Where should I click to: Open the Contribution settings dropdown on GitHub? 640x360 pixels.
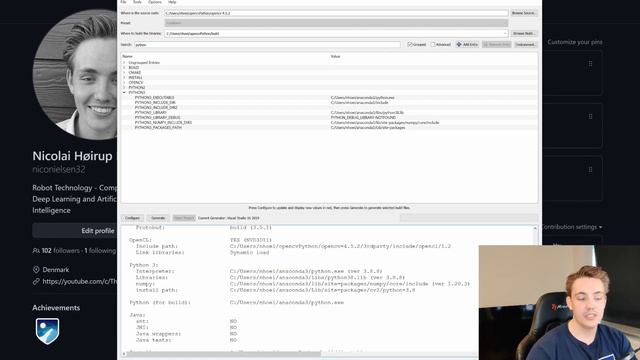[572, 227]
